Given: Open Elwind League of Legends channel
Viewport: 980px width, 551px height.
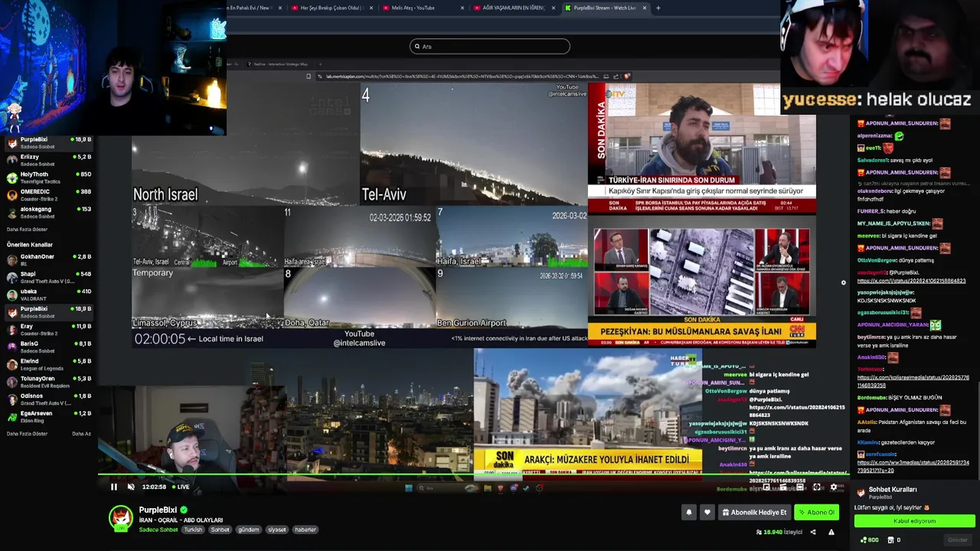Looking at the screenshot, I should (x=49, y=364).
